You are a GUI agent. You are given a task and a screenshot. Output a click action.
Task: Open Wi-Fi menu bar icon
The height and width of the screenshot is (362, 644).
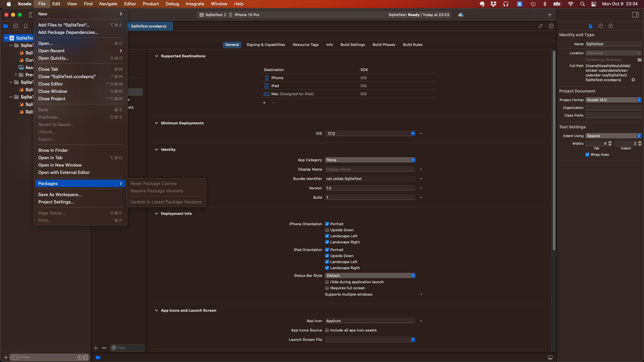coord(571,4)
